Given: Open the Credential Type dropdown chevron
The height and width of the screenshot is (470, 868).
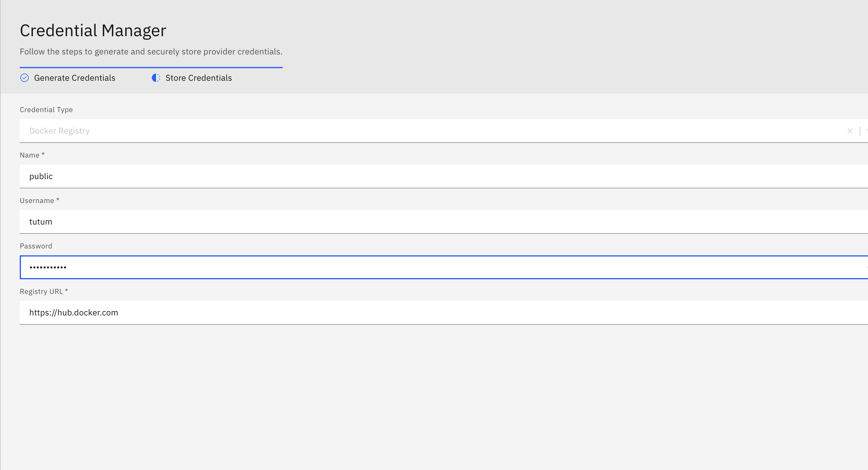Looking at the screenshot, I should pos(867,131).
